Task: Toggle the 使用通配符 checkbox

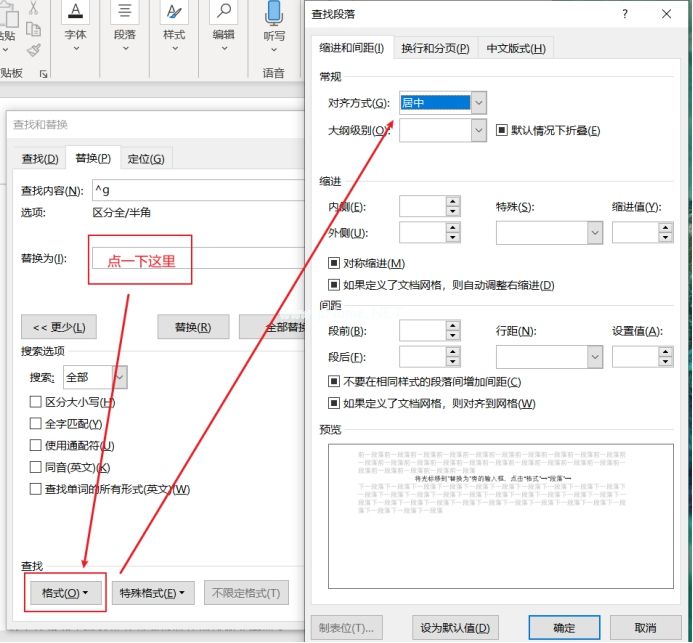Action: coord(36,446)
